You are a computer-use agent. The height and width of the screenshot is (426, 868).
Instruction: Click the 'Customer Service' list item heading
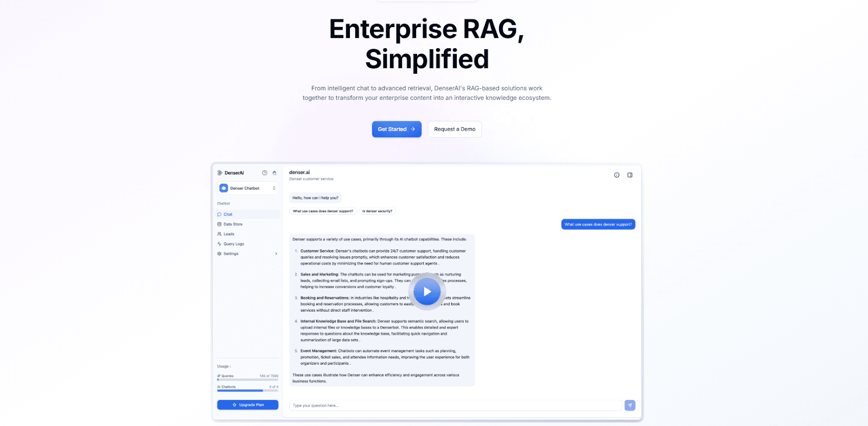317,251
